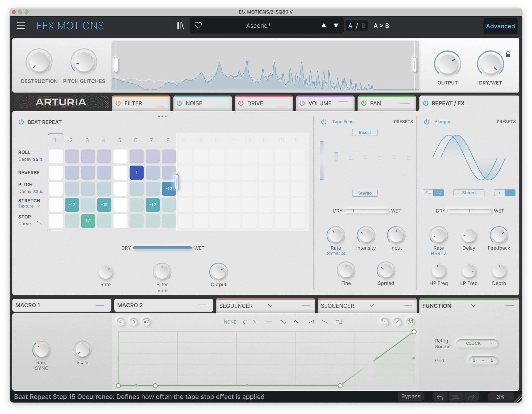Favorite the preset with heart icon

[198, 26]
